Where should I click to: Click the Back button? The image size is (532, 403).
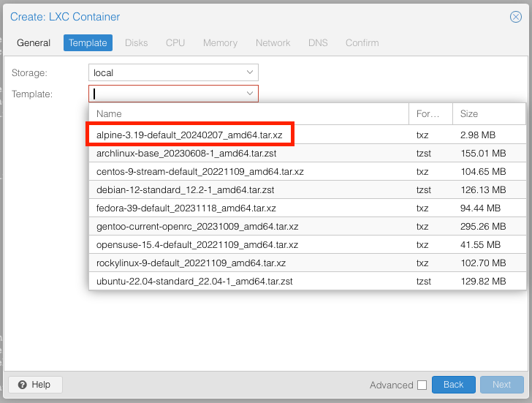click(x=453, y=385)
